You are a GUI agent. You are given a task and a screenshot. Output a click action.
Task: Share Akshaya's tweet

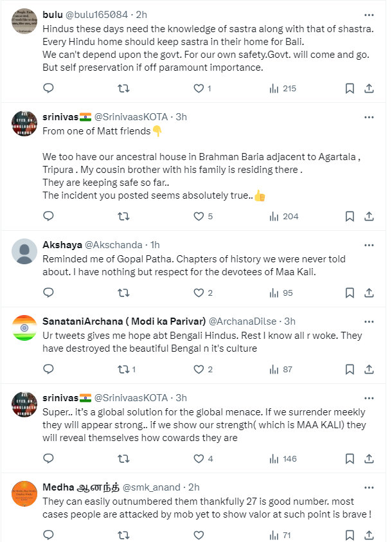(370, 293)
